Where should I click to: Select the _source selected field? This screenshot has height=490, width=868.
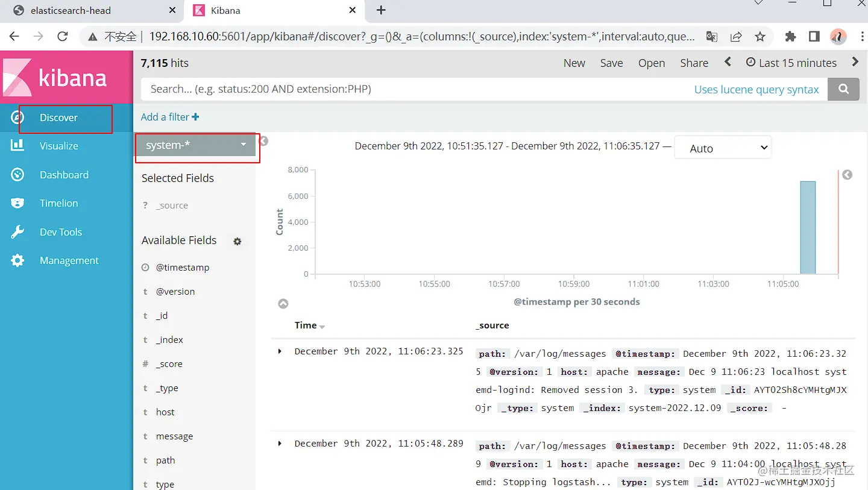[172, 206]
